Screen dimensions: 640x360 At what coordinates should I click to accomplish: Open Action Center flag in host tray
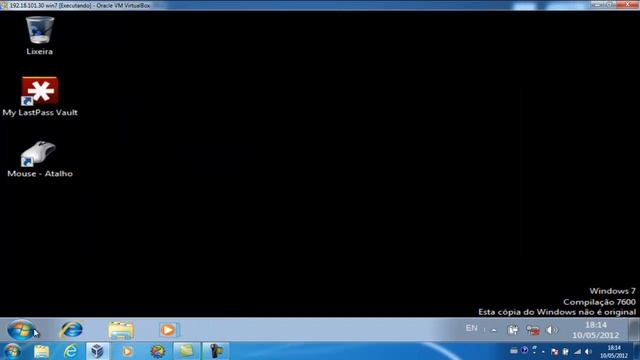[x=554, y=351]
